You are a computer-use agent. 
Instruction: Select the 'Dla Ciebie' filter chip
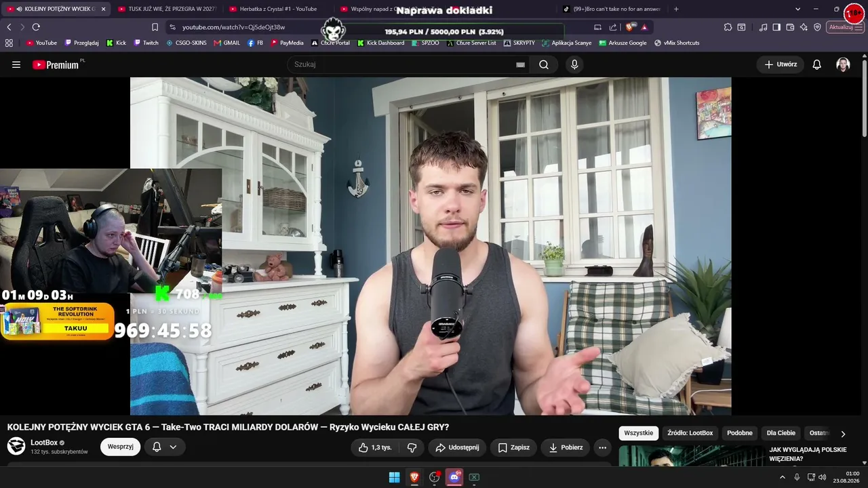(781, 433)
